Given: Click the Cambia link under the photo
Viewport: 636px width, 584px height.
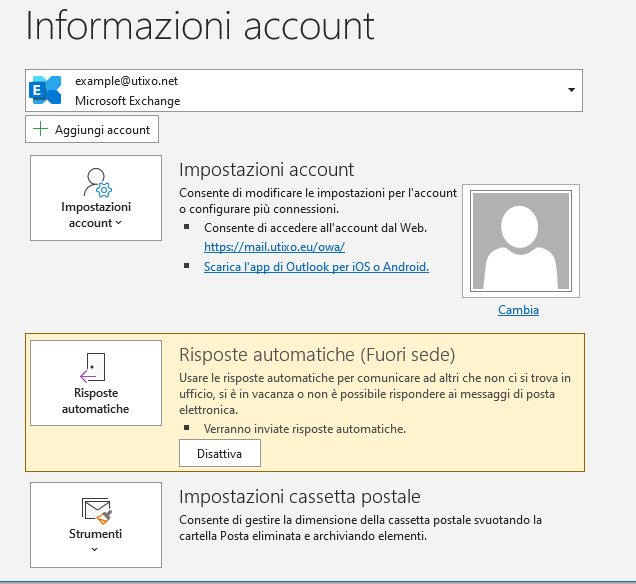Looking at the screenshot, I should [518, 310].
